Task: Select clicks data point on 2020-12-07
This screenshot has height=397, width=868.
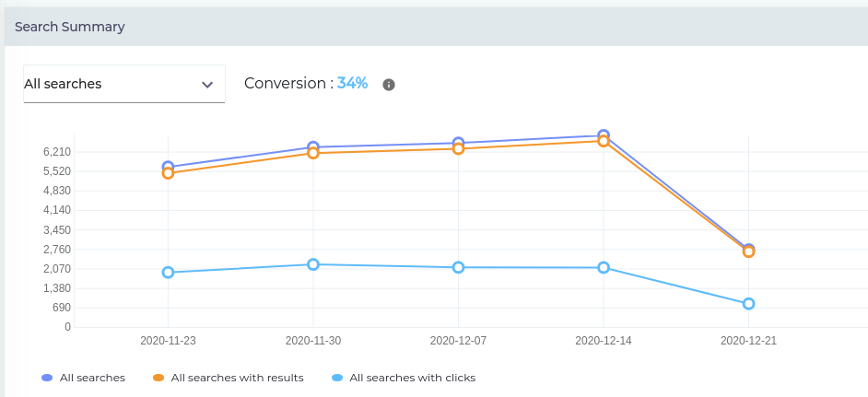Action: point(458,267)
